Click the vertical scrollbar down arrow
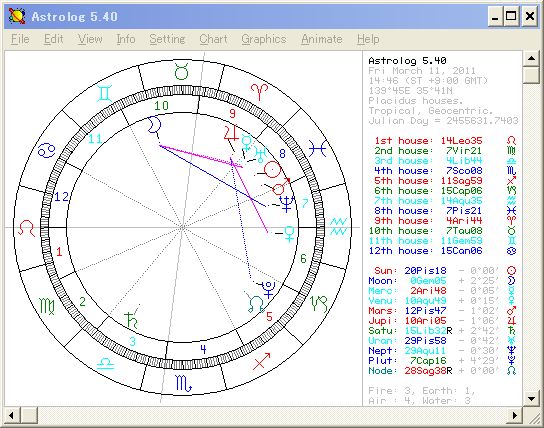This screenshot has height=428, width=544. pos(531,398)
